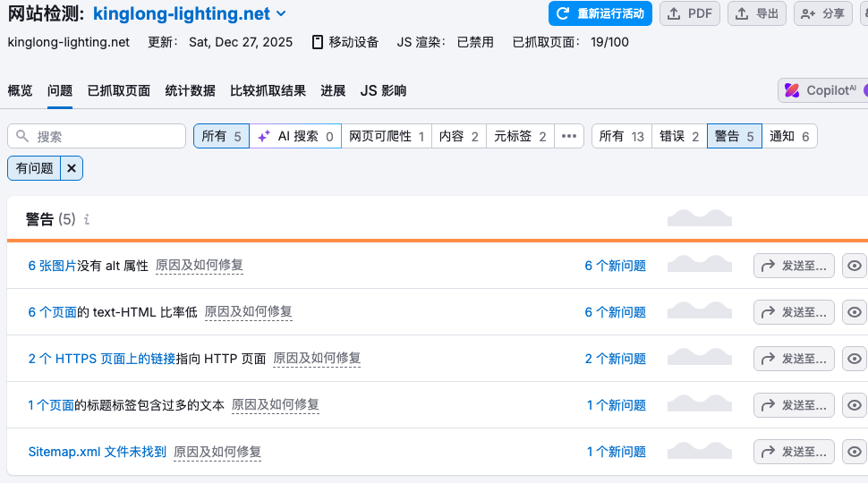Screen dimensions: 868x483
Task: Toggle eye icon for Sitemap.xml issue
Action: (x=855, y=452)
